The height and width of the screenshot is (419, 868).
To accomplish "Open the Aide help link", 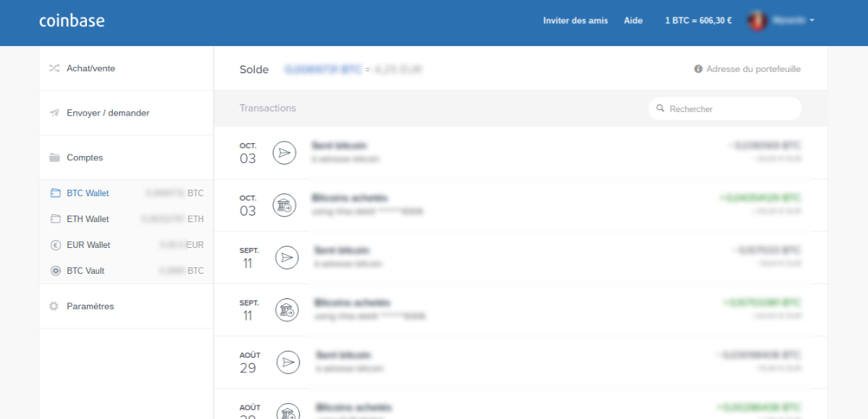I will pos(633,21).
